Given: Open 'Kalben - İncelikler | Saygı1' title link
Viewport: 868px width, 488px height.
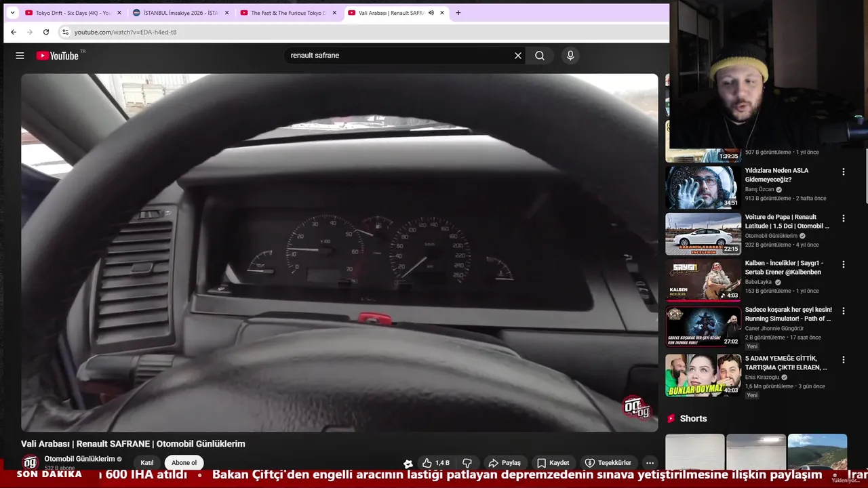Looking at the screenshot, I should click(784, 268).
